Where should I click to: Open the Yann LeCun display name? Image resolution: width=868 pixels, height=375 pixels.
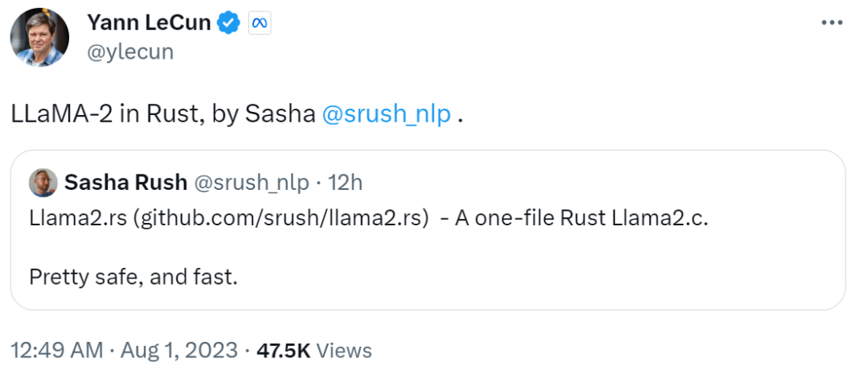[x=149, y=24]
